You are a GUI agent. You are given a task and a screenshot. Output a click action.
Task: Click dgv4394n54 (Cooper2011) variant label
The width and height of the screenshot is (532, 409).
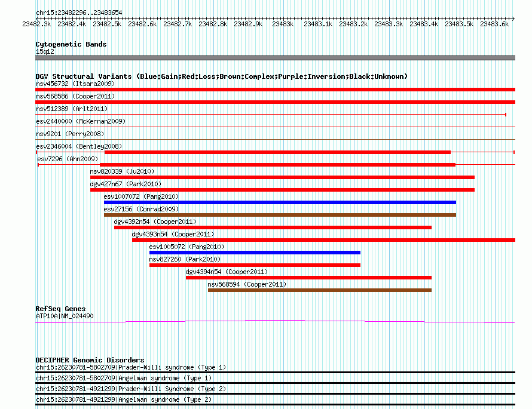pos(227,272)
